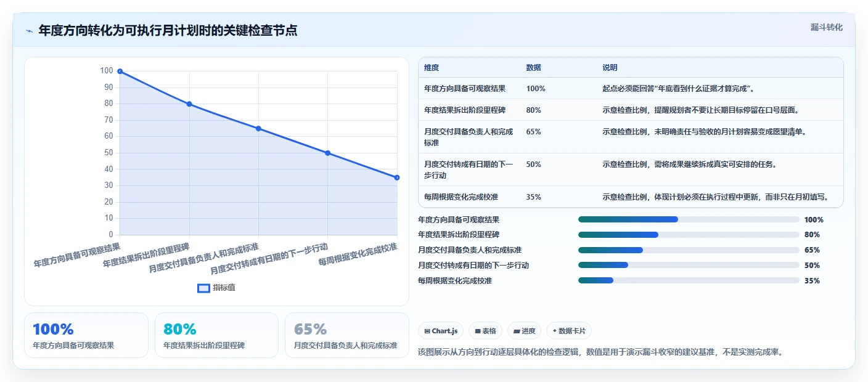
Task: Click the 80% value beside the progress bar
Action: (x=812, y=235)
